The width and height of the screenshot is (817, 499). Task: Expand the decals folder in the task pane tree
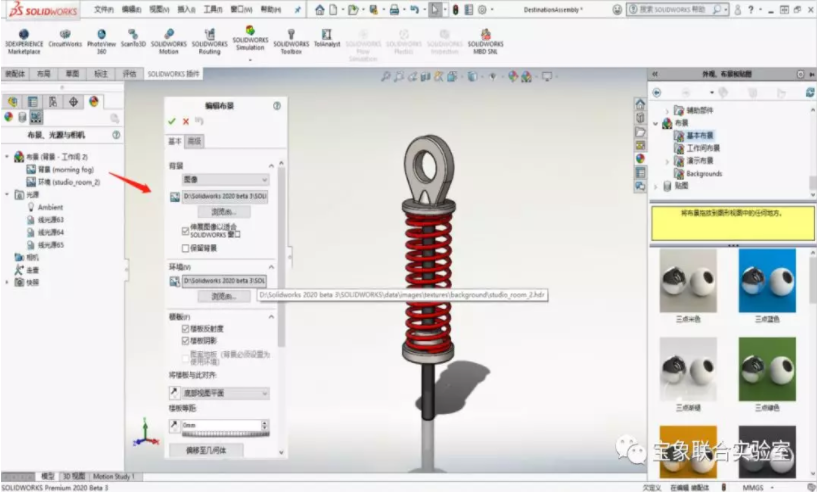(656, 186)
